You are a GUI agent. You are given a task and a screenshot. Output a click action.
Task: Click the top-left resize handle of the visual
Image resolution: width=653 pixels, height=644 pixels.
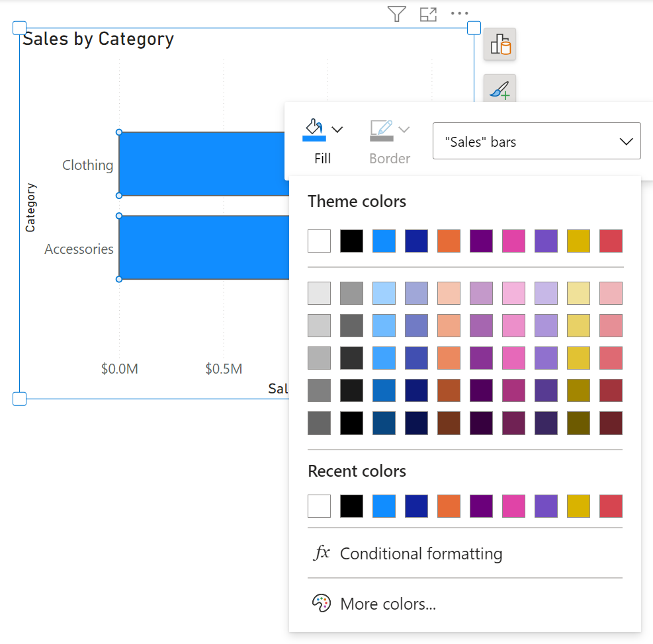[x=20, y=28]
